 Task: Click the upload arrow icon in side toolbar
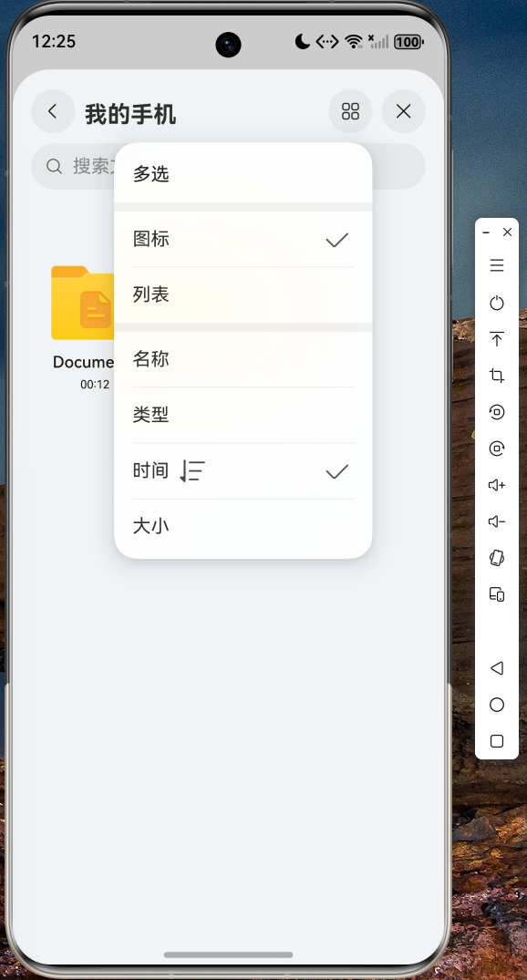497,339
